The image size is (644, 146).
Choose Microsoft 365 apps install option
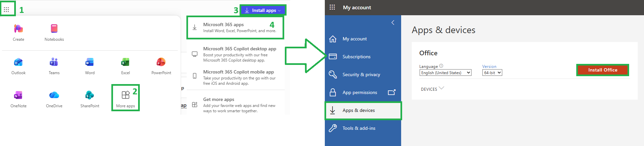235,27
